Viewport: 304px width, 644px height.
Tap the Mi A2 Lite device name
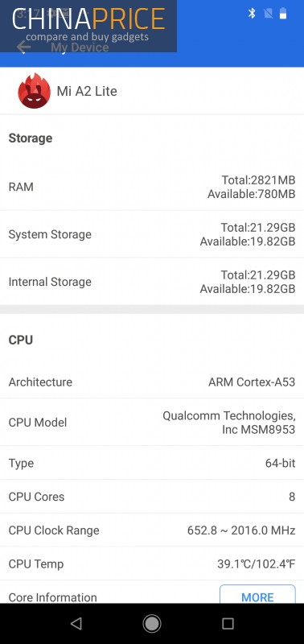point(87,91)
